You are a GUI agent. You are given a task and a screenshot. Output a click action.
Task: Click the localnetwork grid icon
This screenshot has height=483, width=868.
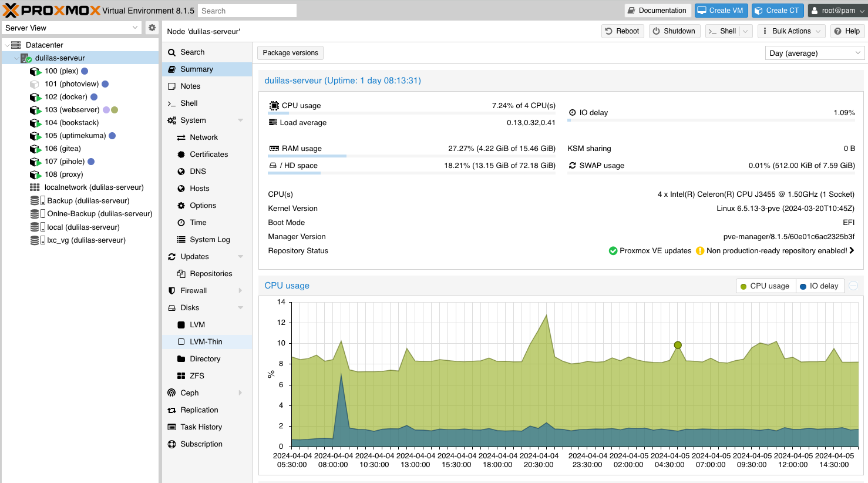pyautogui.click(x=35, y=187)
